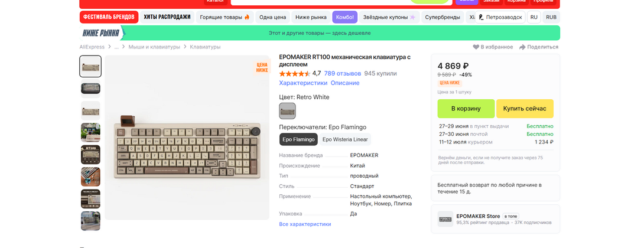Click the EPOMAKER Store logo icon
This screenshot has width=644, height=248.
point(445,219)
